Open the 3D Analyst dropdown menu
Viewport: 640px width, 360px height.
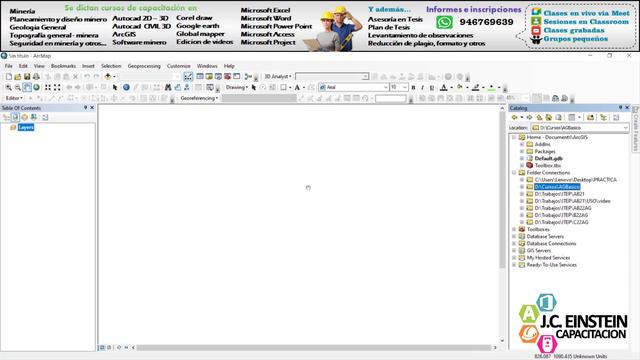[x=278, y=77]
